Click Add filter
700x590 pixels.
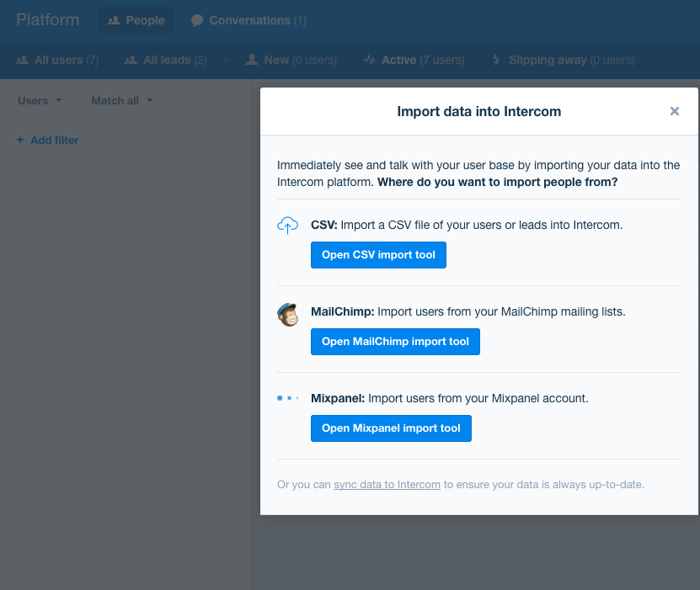tap(47, 140)
